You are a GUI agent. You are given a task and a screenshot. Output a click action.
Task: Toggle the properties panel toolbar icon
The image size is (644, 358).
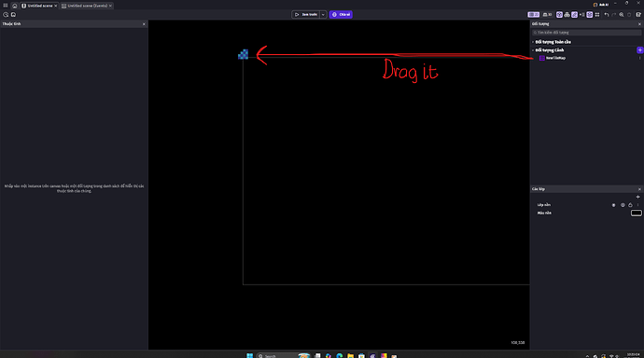coord(574,15)
